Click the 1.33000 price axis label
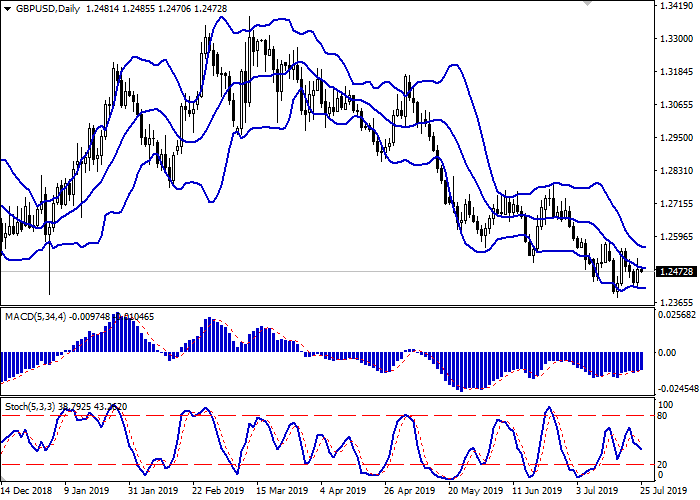 tap(676, 39)
